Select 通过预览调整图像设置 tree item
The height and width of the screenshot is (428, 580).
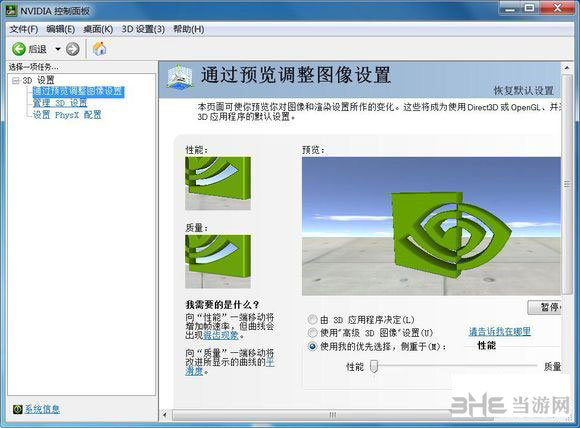click(78, 91)
